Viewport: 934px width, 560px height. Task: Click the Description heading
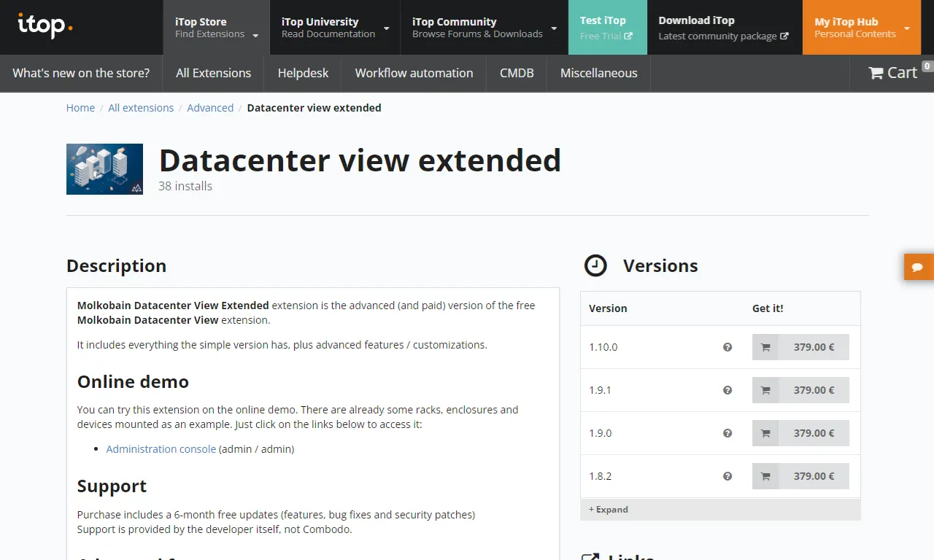[x=116, y=266]
